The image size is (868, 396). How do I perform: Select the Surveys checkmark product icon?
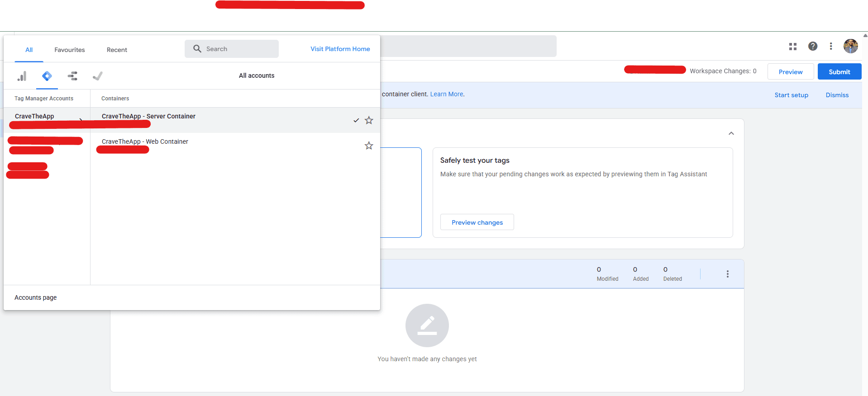click(x=98, y=76)
